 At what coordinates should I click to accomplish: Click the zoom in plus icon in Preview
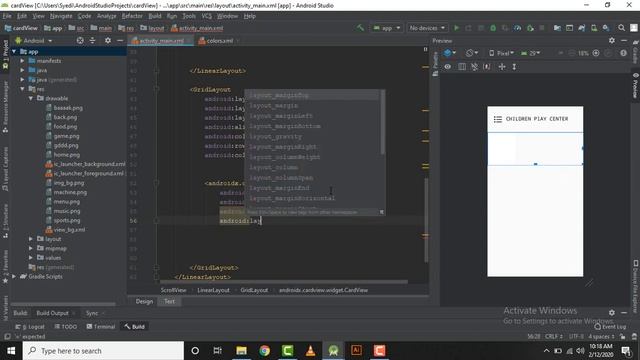coord(596,53)
